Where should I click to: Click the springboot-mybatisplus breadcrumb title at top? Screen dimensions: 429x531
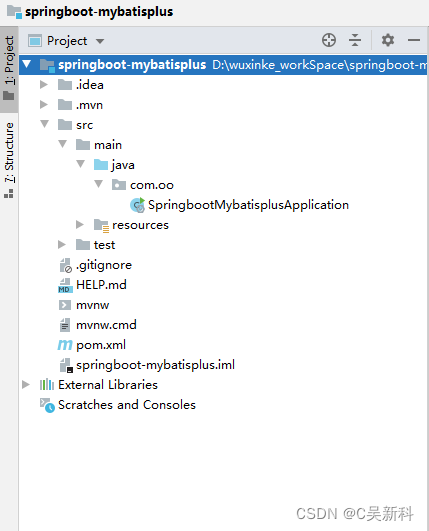pos(99,12)
